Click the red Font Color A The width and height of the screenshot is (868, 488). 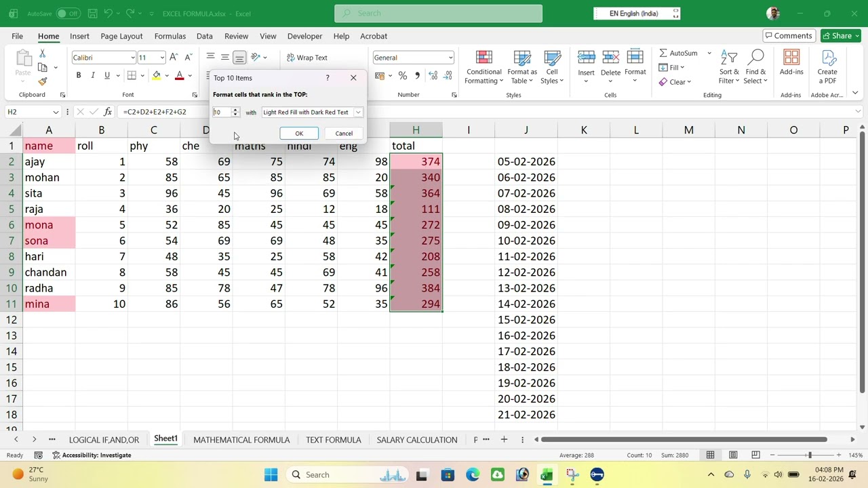(180, 75)
